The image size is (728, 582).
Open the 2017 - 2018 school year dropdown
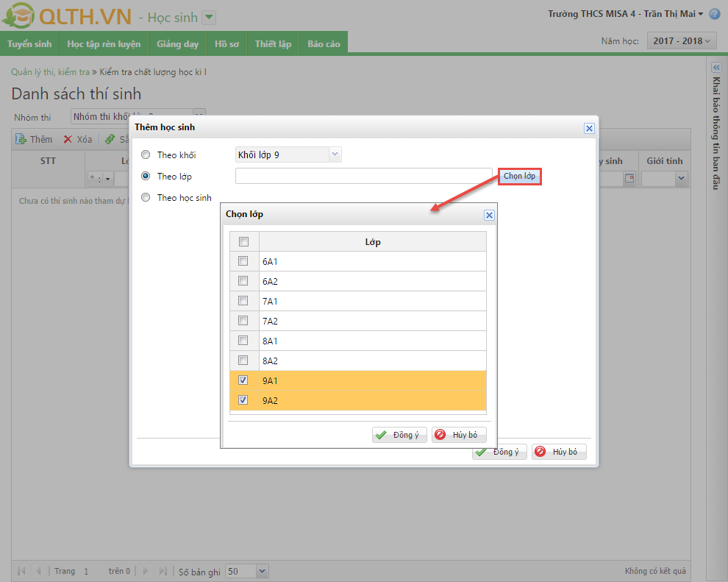(682, 41)
